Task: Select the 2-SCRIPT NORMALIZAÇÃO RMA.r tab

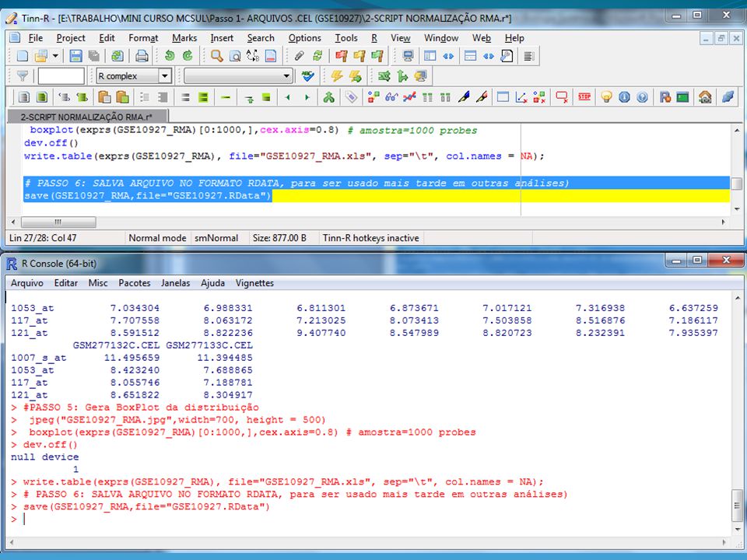Action: 87,116
